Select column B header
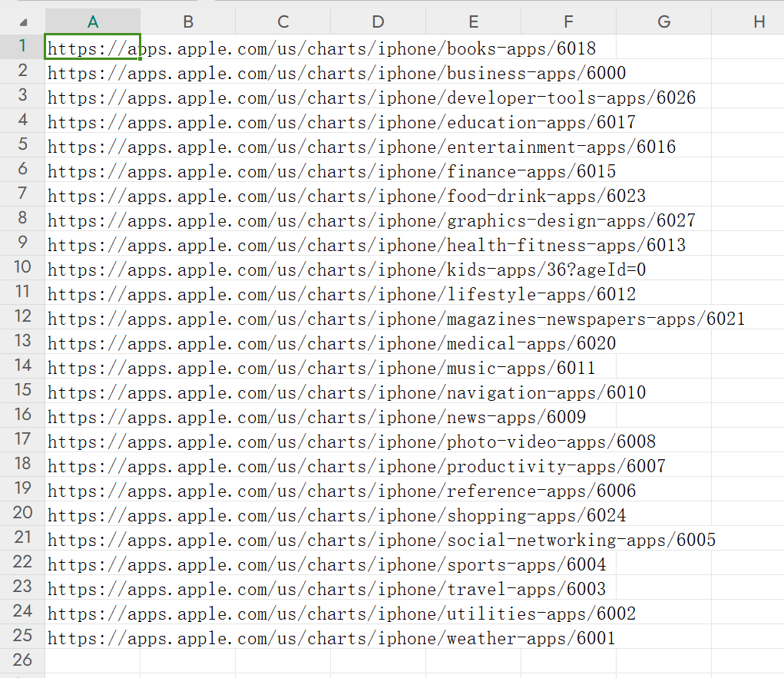The height and width of the screenshot is (678, 784). tap(188, 21)
